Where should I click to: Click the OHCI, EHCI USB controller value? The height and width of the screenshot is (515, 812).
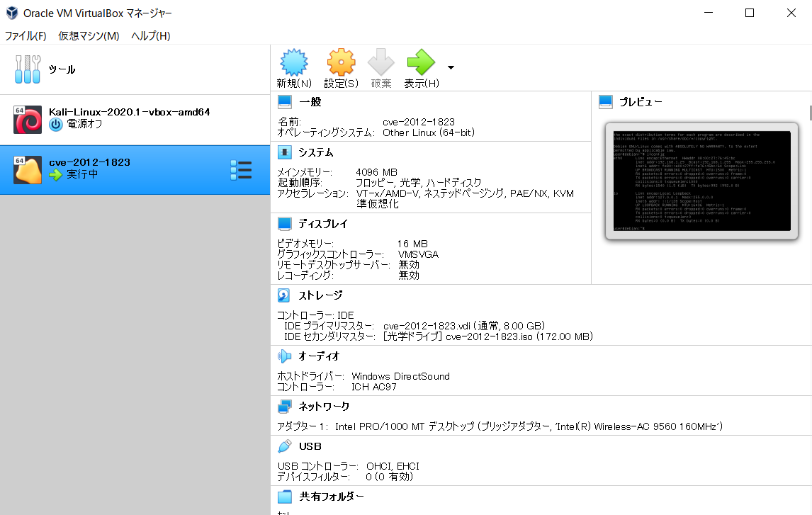point(393,466)
